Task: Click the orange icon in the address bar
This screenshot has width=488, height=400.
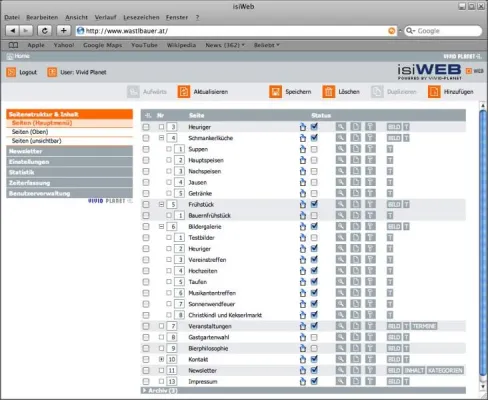Action: point(392,31)
